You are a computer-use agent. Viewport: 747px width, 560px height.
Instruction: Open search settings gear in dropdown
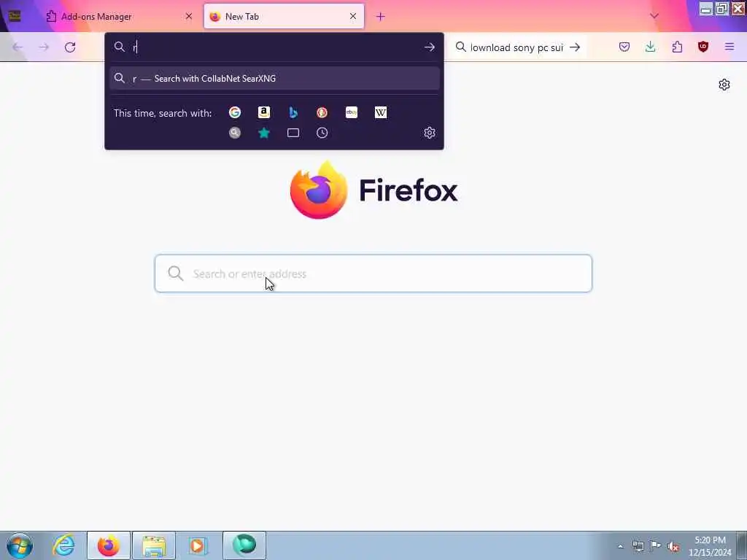pyautogui.click(x=429, y=133)
